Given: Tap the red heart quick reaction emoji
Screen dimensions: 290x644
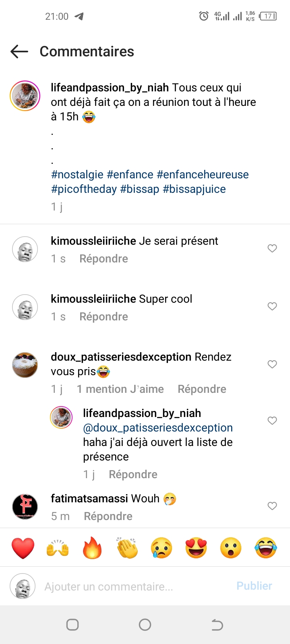Looking at the screenshot, I should (x=23, y=548).
